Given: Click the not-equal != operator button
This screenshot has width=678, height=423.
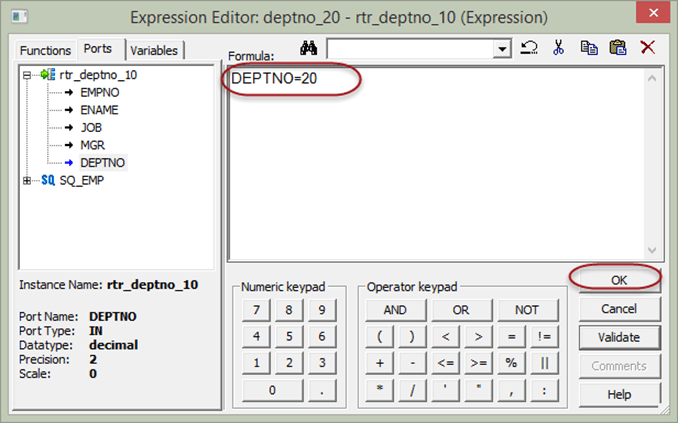Looking at the screenshot, I should tap(544, 336).
